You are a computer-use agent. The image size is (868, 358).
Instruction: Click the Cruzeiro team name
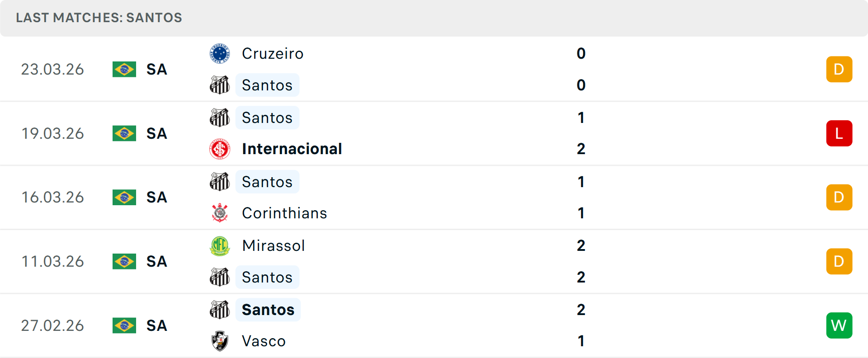coord(273,54)
